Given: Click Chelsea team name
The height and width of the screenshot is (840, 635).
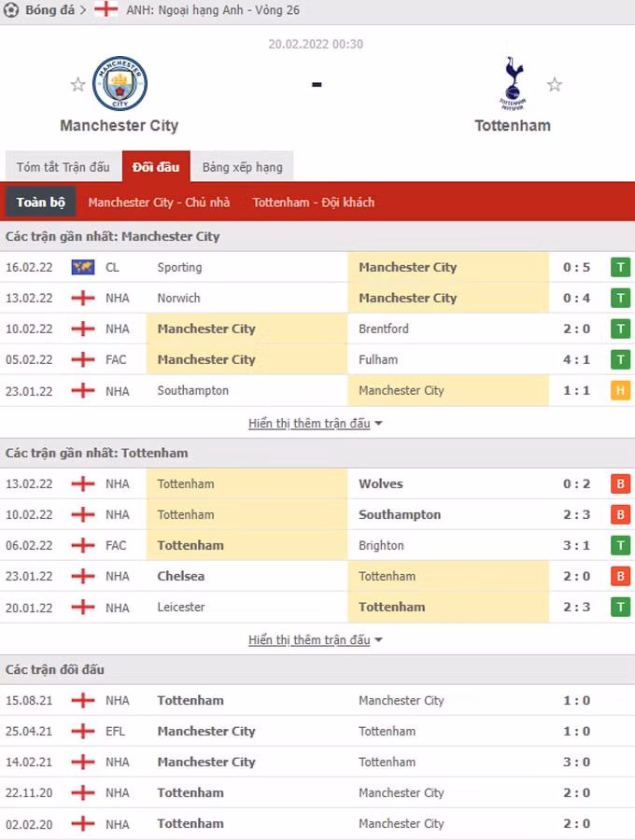Looking at the screenshot, I should (x=180, y=576).
